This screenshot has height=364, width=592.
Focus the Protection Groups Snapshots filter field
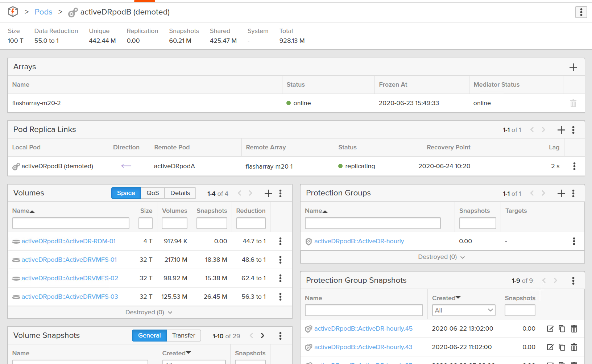pos(477,223)
